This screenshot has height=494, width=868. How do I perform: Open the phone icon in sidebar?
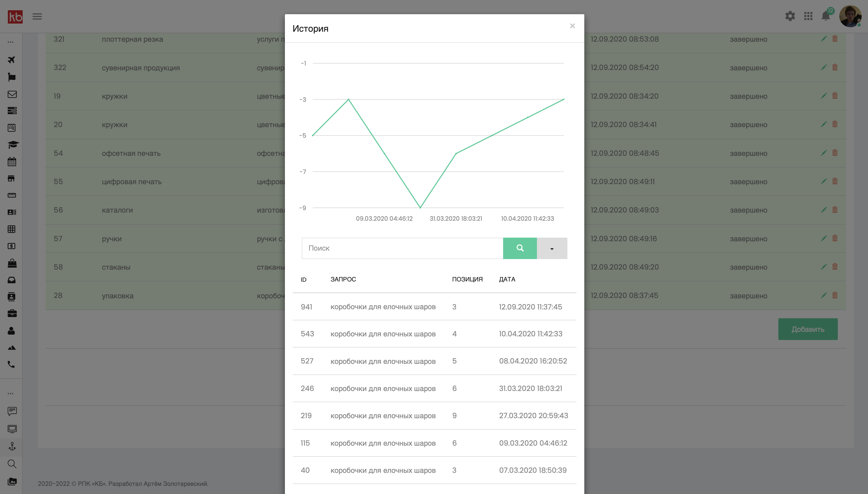click(x=11, y=364)
